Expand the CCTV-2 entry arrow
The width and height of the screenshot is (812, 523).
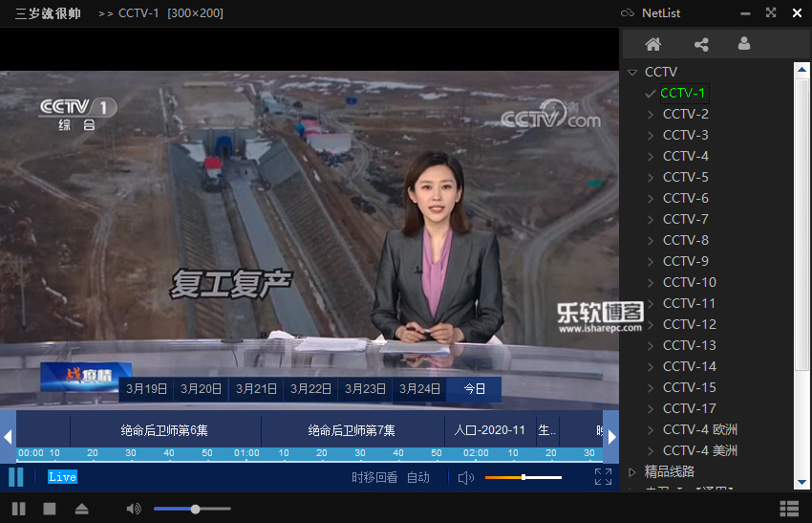[x=651, y=114]
